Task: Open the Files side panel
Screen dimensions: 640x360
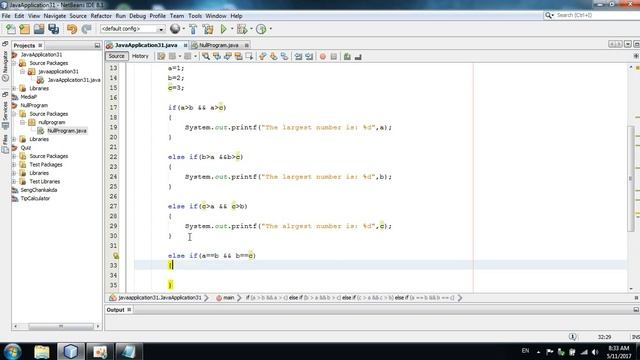Action: tap(5, 144)
